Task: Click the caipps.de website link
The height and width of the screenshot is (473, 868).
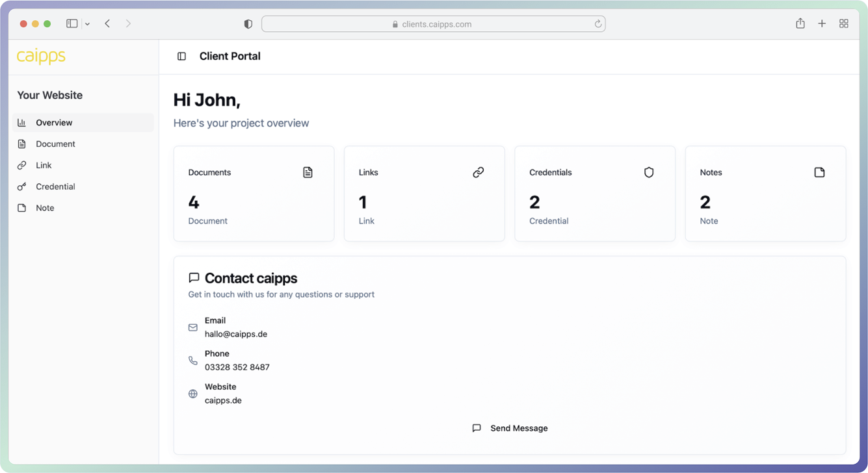Action: (223, 400)
